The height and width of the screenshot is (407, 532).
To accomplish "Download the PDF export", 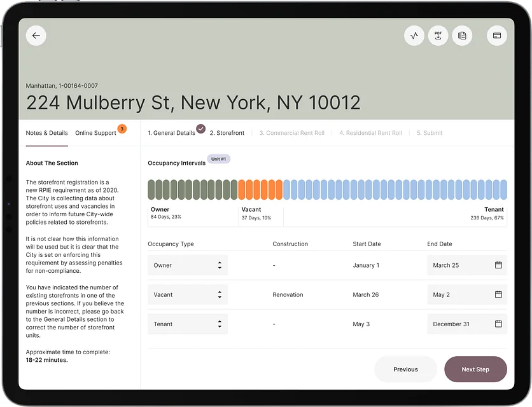I will (438, 36).
